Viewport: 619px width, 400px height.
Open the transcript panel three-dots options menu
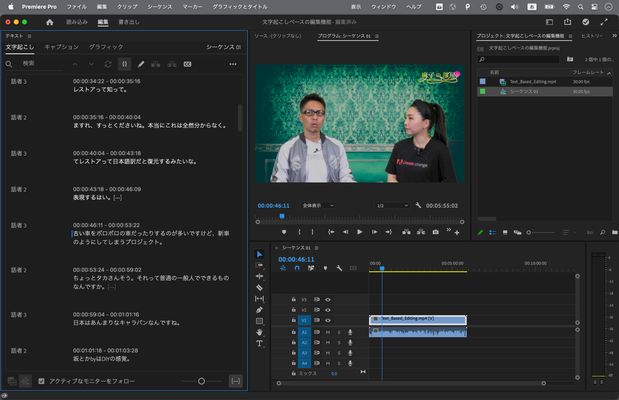click(x=234, y=63)
